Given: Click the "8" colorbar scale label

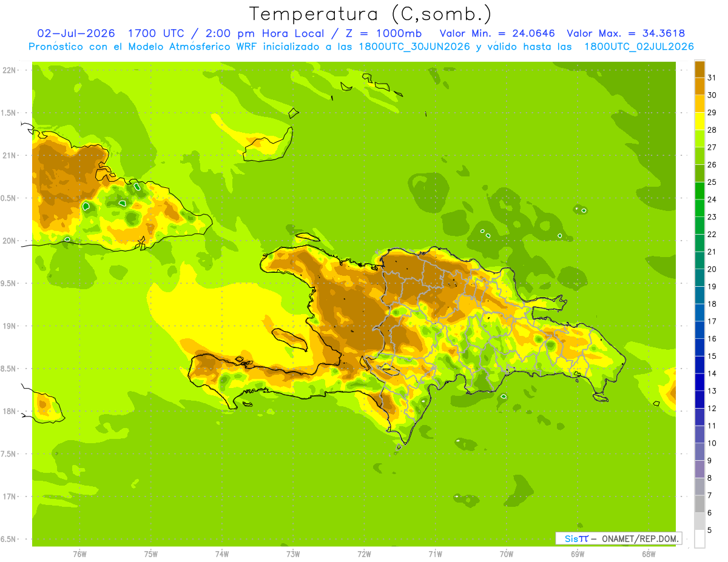Looking at the screenshot, I should (709, 478).
